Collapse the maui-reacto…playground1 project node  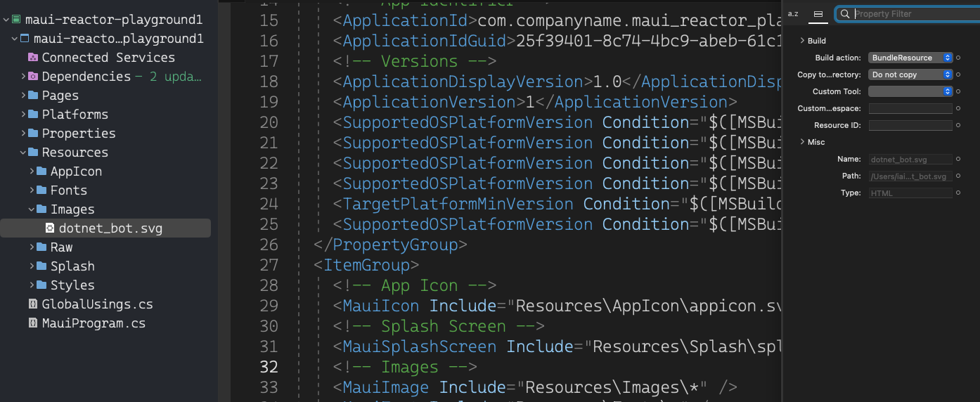15,39
